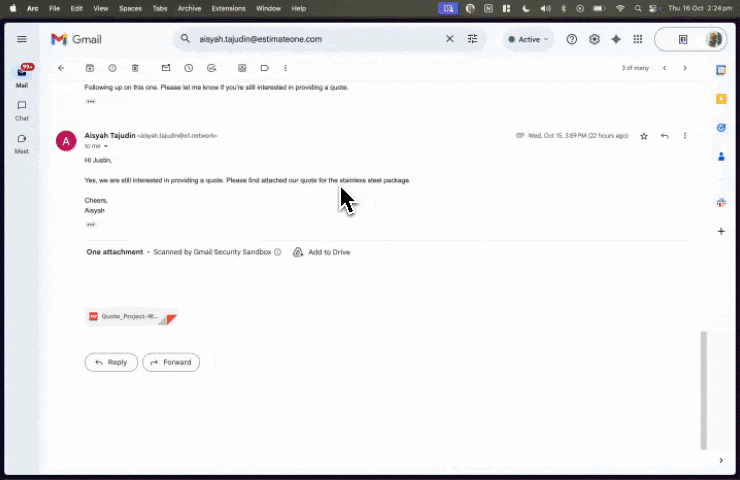Image resolution: width=740 pixels, height=480 pixels.
Task: Open the Google apps grid
Action: point(638,39)
